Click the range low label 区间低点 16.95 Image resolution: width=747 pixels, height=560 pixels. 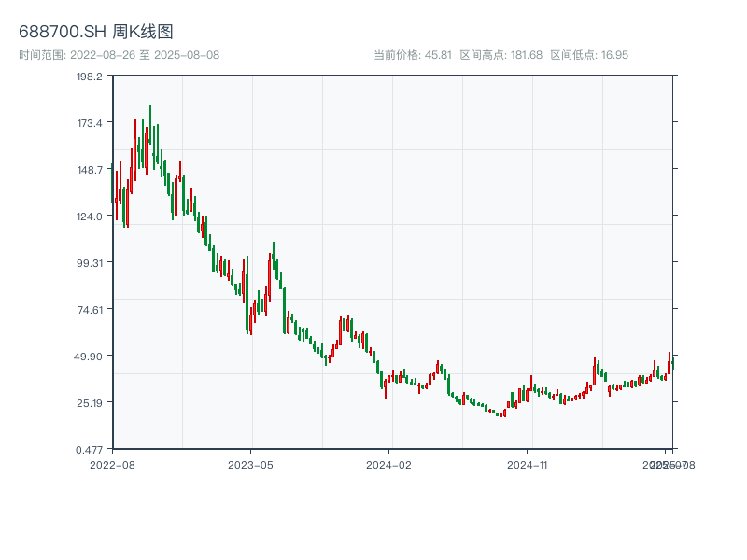coord(589,55)
